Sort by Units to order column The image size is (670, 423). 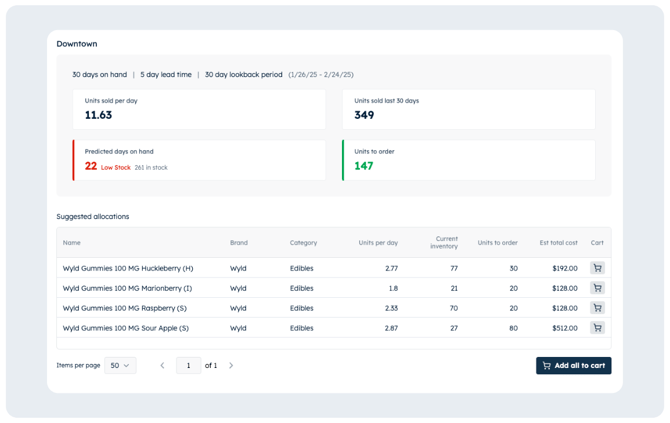click(497, 243)
